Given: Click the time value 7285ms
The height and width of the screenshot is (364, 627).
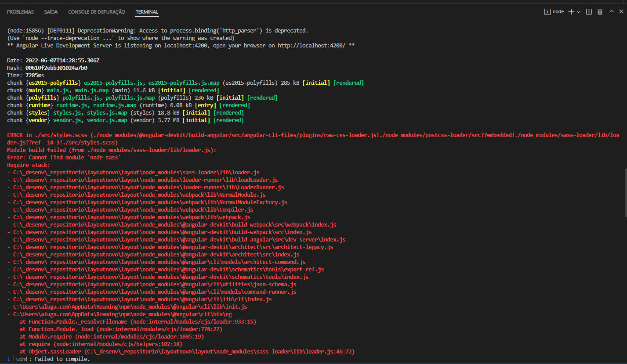Looking at the screenshot, I should (x=35, y=76).
